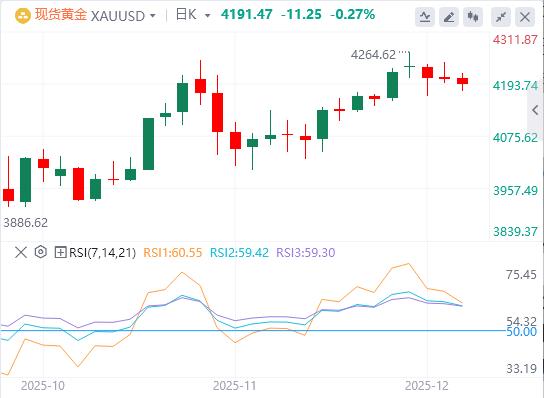Image resolution: width=544 pixels, height=398 pixels.
Task: Switch chart type with candlestick icon
Action: pyautogui.click(x=473, y=16)
